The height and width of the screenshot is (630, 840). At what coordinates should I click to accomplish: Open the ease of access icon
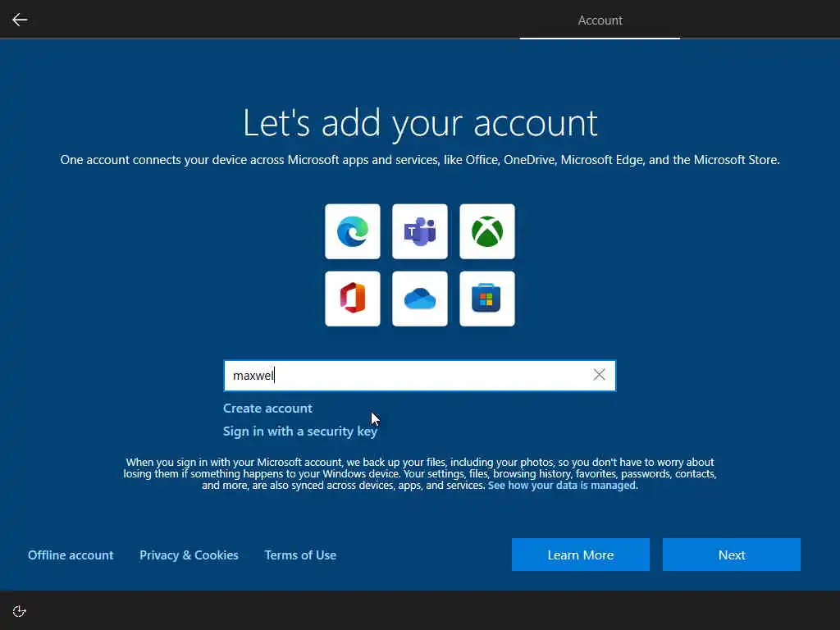pos(20,611)
